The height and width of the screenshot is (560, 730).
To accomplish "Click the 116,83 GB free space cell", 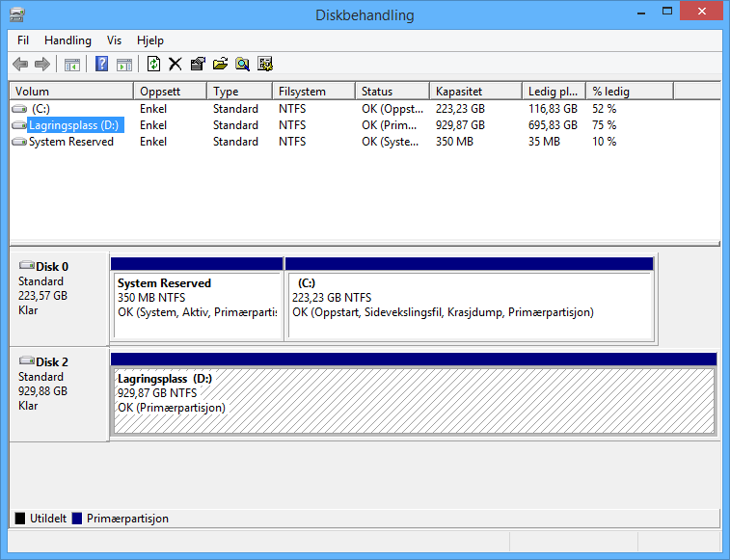I will coord(553,109).
